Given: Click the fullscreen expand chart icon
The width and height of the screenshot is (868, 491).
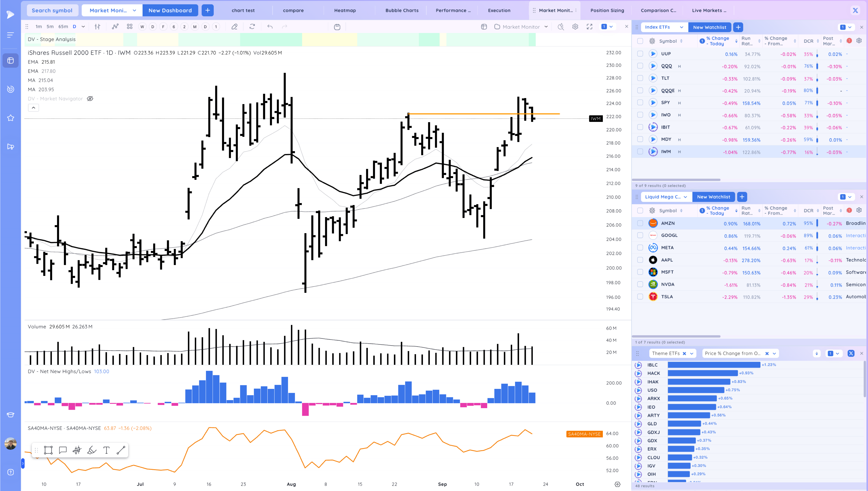Looking at the screenshot, I should tap(589, 27).
